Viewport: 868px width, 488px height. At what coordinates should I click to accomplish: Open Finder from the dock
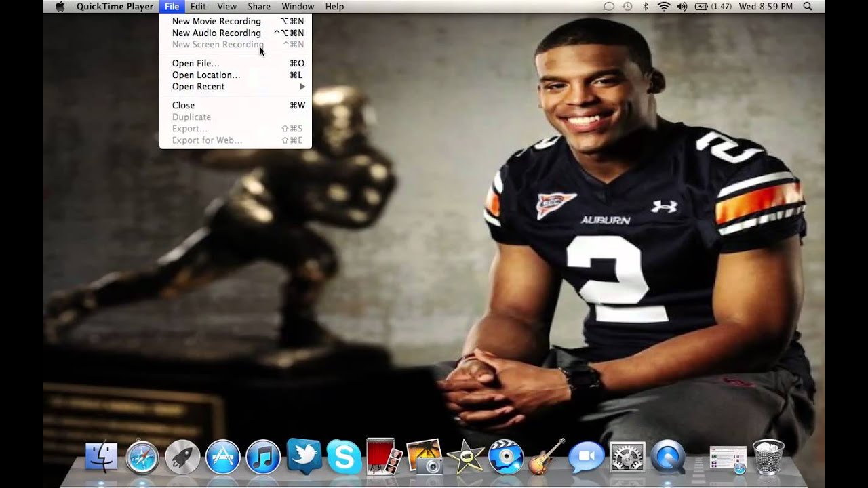coord(101,457)
